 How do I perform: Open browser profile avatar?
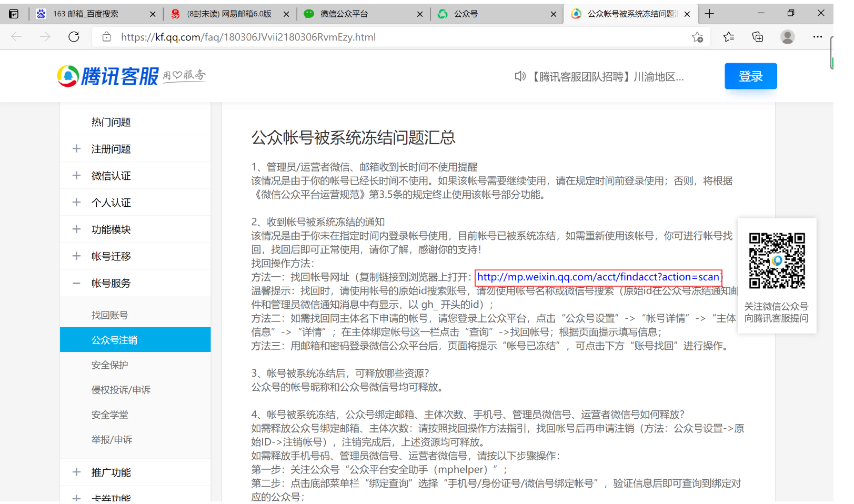788,37
